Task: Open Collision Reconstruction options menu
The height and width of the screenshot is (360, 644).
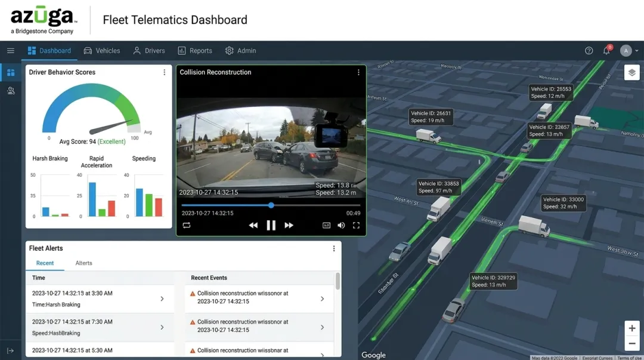Action: pyautogui.click(x=358, y=72)
